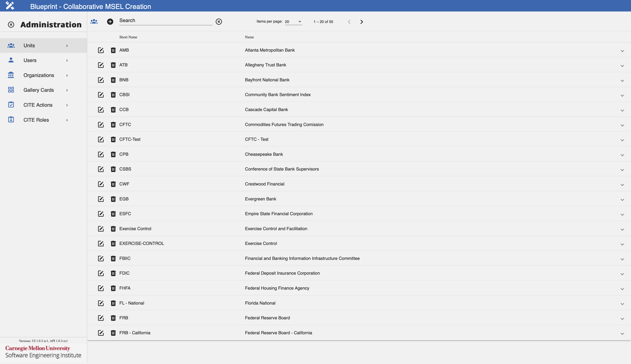This screenshot has height=364, width=631.
Task: Open CITE Roles via the badge icon
Action: pos(11,119)
